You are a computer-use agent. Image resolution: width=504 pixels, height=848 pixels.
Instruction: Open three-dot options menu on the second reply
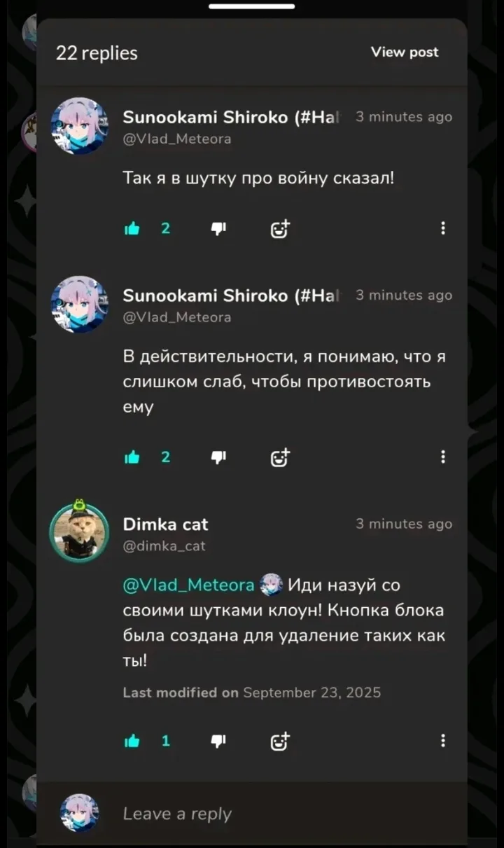click(x=443, y=457)
